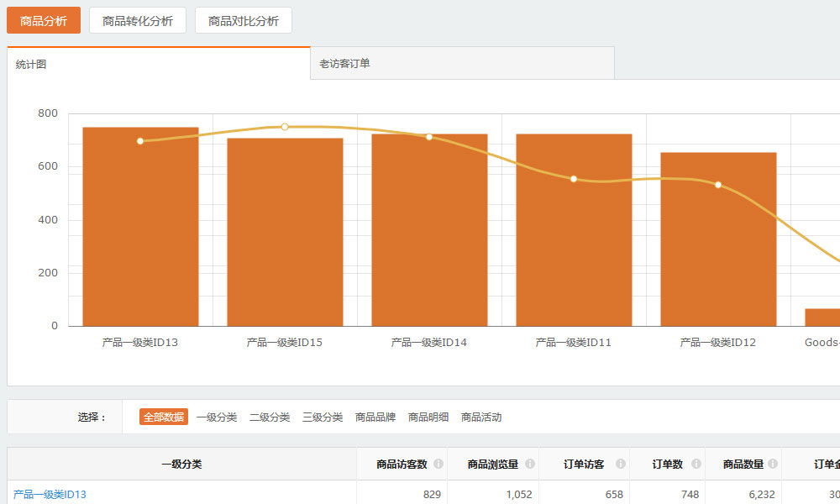Click the 产品一级类ID11 bar in chart
Screen dimensions: 840x504
pyautogui.click(x=574, y=230)
